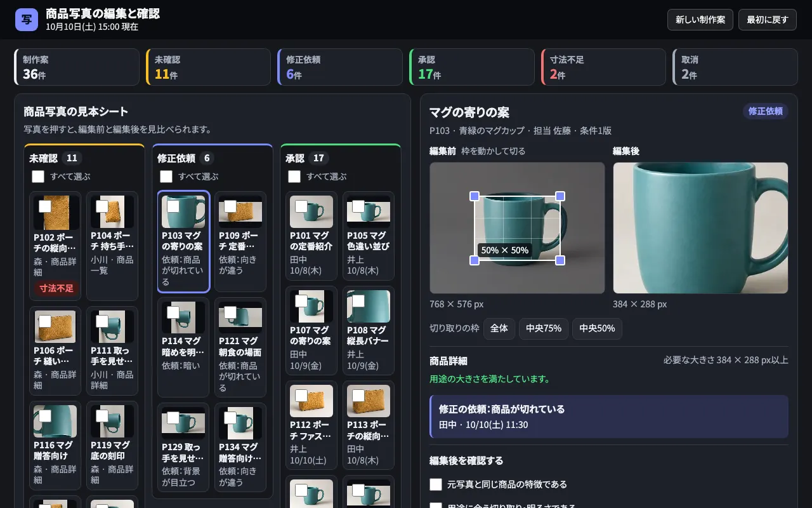This screenshot has width=812, height=508.
Task: Click the 50% × 50% crop size label
Action: point(505,250)
